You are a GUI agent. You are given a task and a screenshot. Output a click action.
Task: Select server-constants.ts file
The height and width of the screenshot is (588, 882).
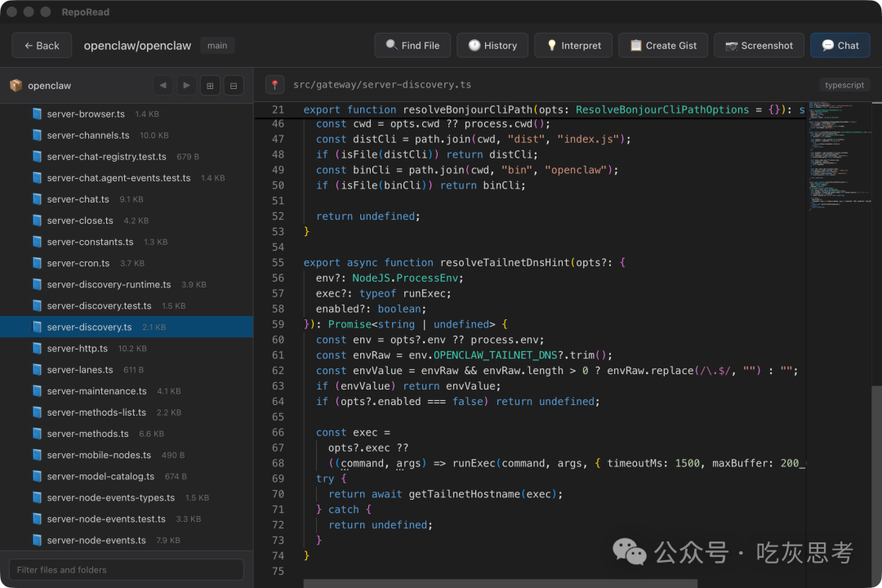(127, 242)
